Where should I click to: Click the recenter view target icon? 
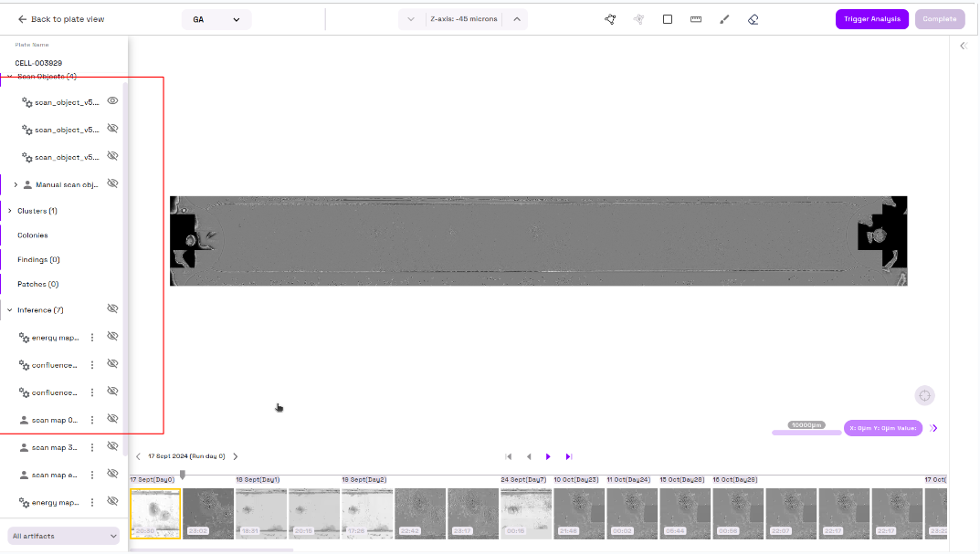pos(924,395)
